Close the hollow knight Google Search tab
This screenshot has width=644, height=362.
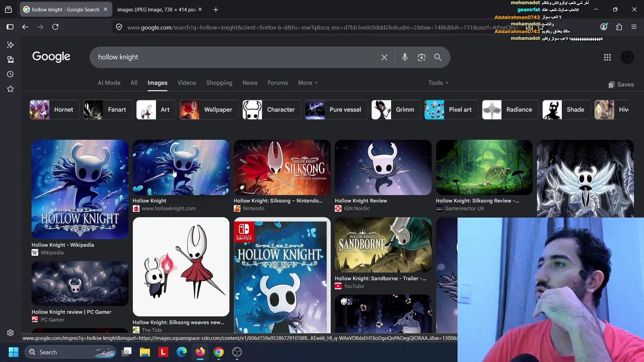pyautogui.click(x=105, y=10)
